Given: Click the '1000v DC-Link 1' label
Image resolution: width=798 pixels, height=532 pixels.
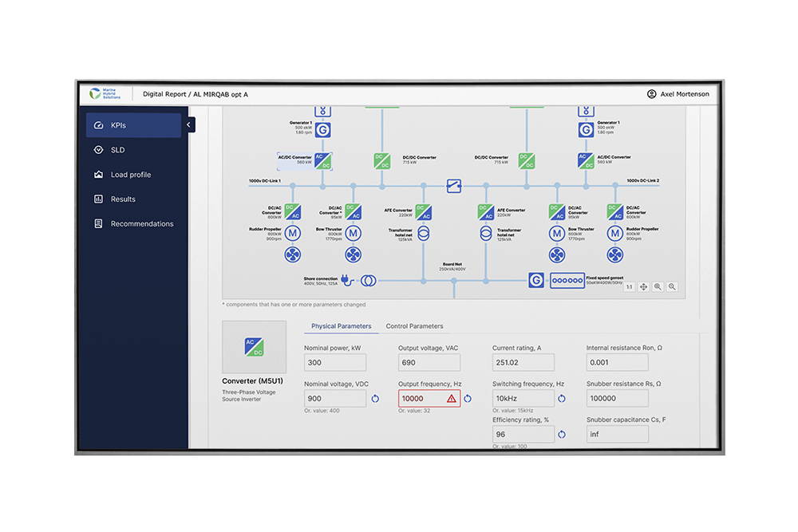Looking at the screenshot, I should [265, 180].
